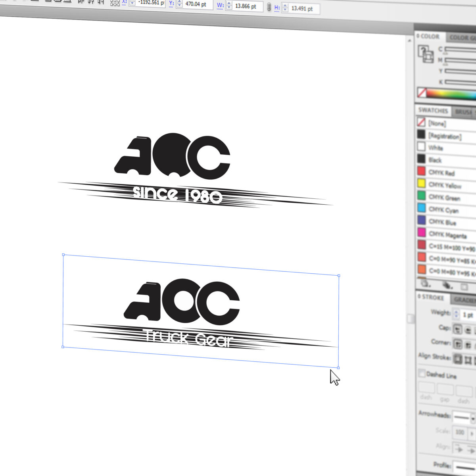476x476 pixels.
Task: Open the Show Swatch Kinds menu icon
Action: coord(447,285)
